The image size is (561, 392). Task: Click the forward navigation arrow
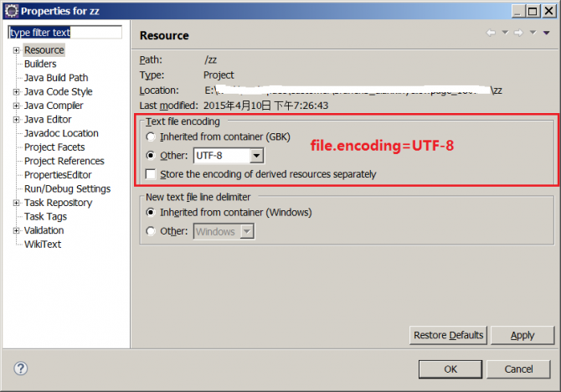click(519, 33)
